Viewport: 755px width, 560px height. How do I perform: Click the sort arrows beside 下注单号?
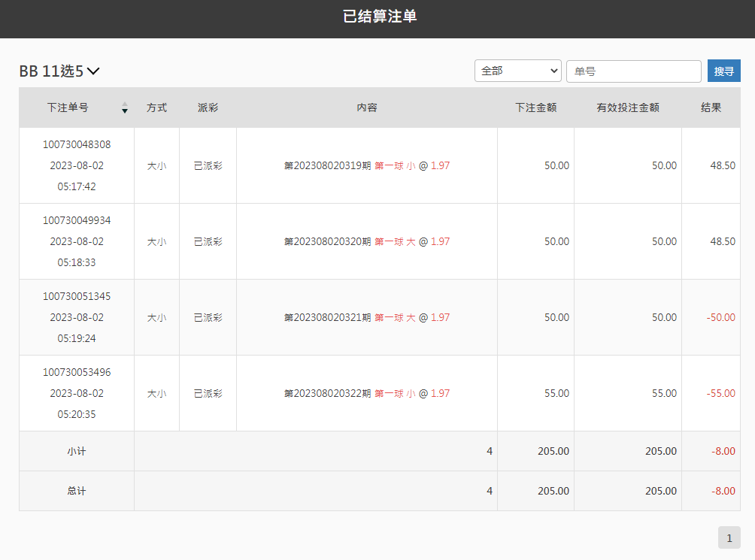point(125,108)
